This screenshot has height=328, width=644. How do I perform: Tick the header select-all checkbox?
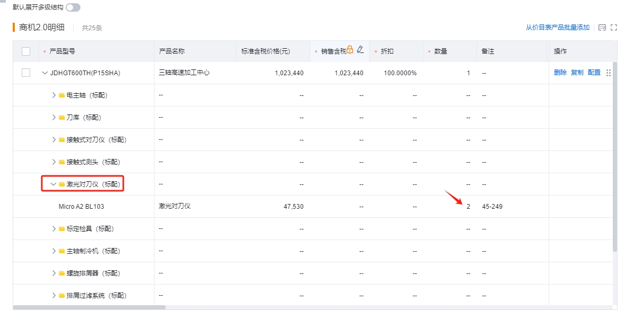coord(26,51)
